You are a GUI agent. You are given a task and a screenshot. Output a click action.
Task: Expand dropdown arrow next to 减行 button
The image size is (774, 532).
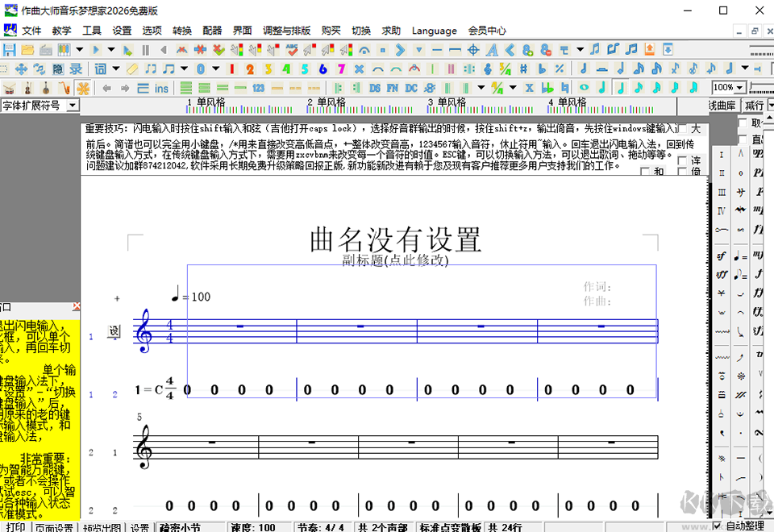(x=771, y=105)
